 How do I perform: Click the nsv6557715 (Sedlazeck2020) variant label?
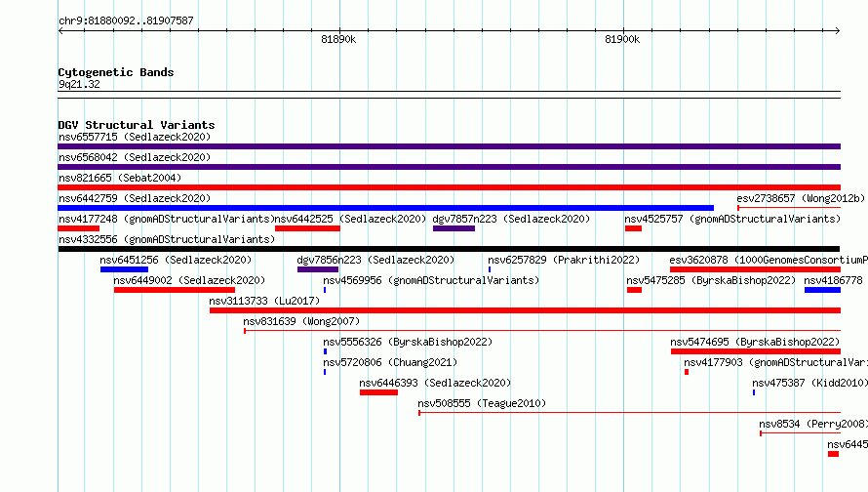[x=135, y=137]
